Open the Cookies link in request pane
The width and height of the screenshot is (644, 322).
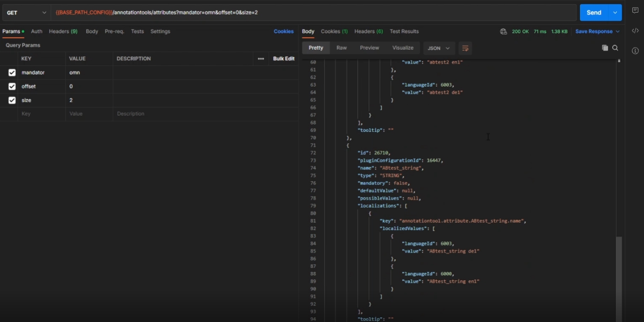pos(283,31)
